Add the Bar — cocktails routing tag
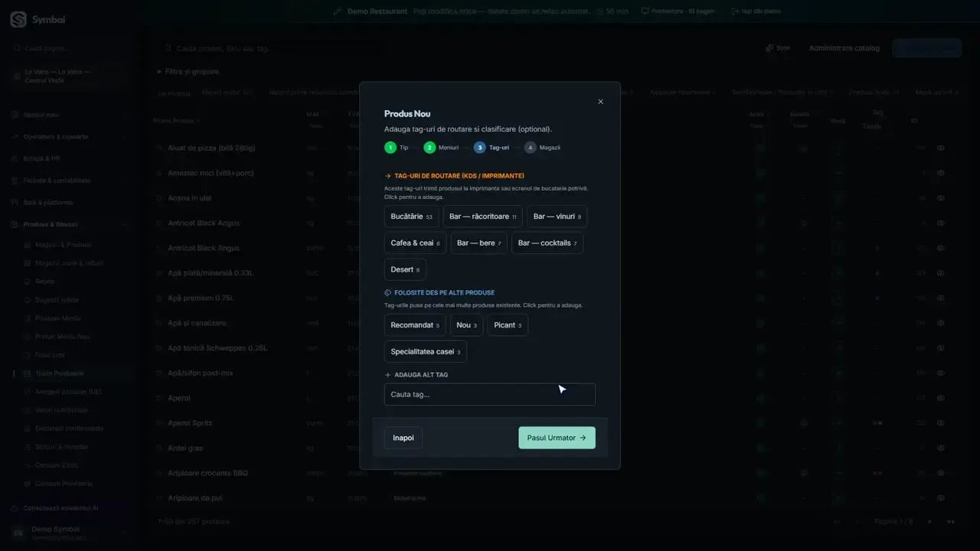The image size is (980, 551). coord(547,243)
